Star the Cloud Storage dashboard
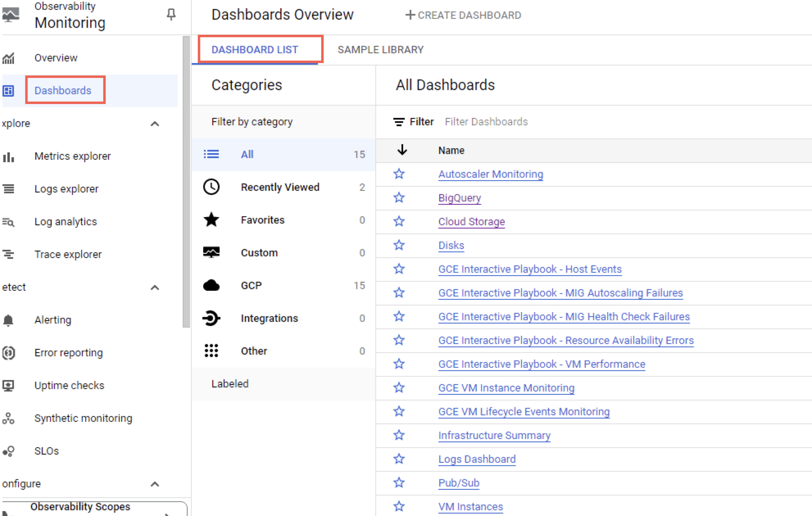This screenshot has width=812, height=516. [399, 222]
